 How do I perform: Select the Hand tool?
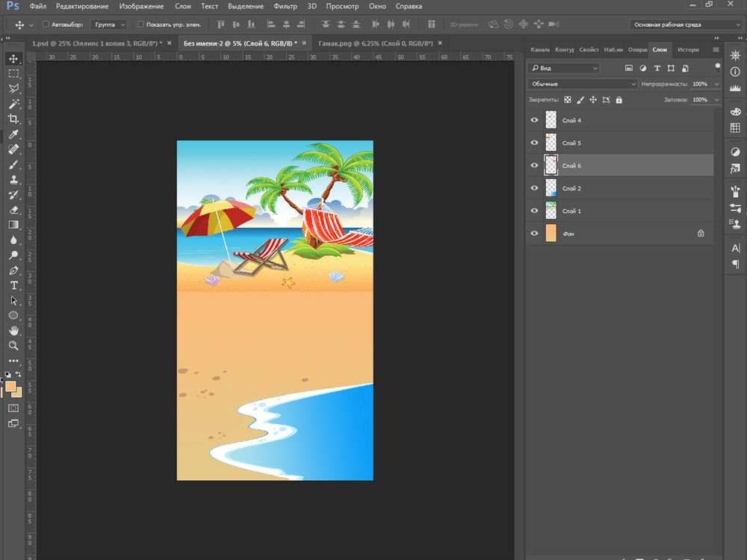point(13,331)
